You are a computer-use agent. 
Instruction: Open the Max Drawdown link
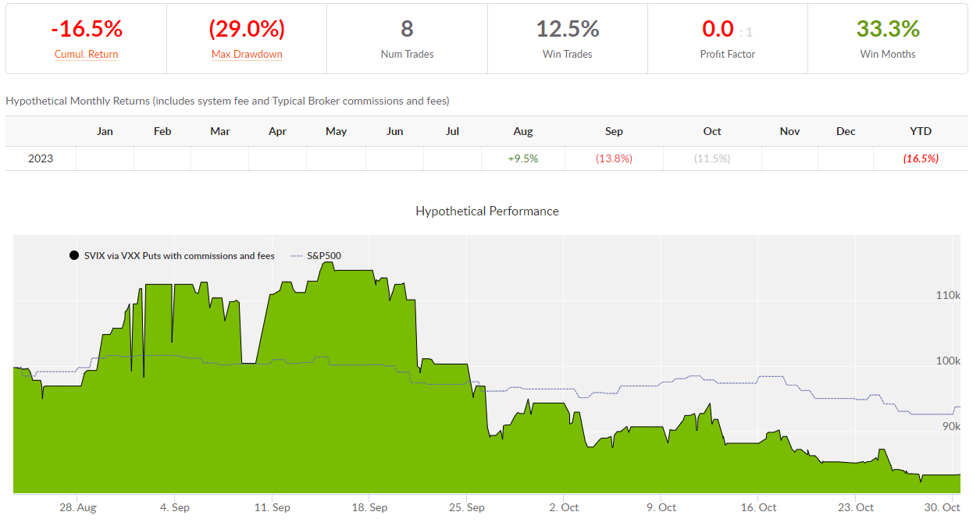[x=247, y=55]
